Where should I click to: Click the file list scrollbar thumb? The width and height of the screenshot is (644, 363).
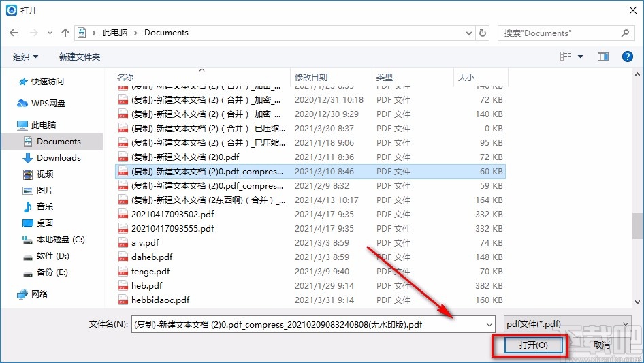click(x=637, y=225)
